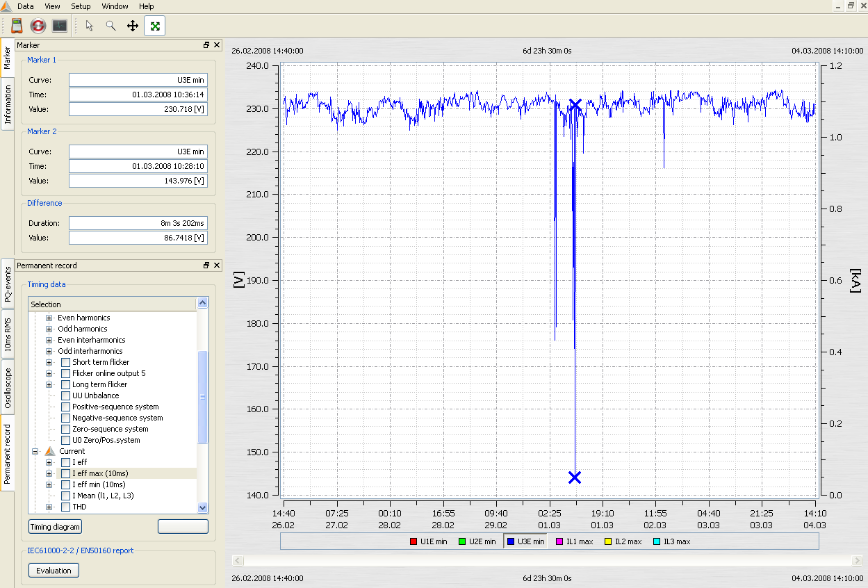Close the Marker panel
Screen dimensions: 868x588
217,44
